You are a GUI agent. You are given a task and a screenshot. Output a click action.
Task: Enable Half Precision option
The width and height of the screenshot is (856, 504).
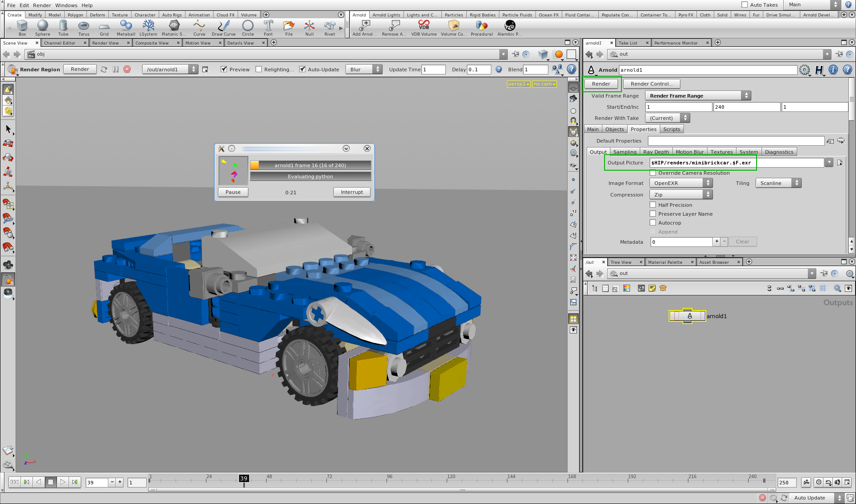coord(653,205)
